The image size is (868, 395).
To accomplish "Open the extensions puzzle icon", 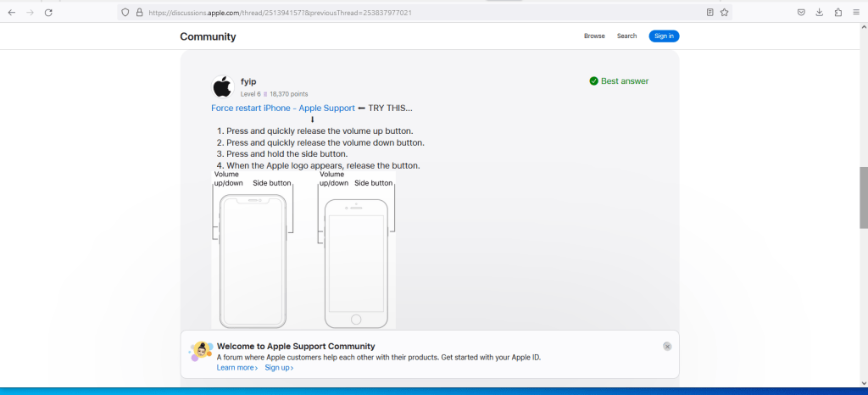I will [838, 13].
